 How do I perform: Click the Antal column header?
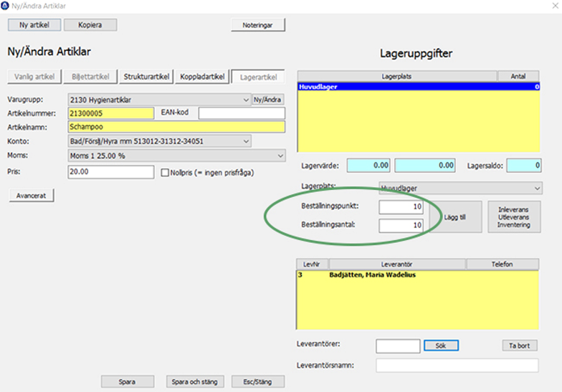point(518,76)
